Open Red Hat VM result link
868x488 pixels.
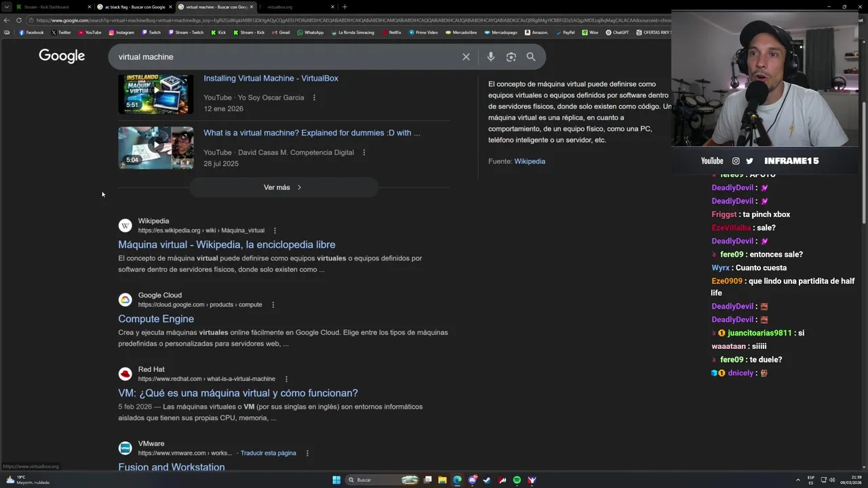[238, 393]
